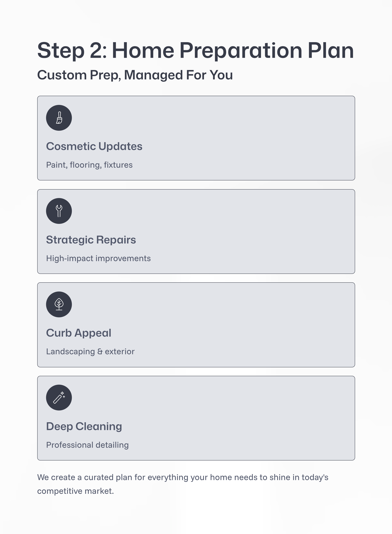Click the tree icon for Curb Appeal

click(59, 304)
